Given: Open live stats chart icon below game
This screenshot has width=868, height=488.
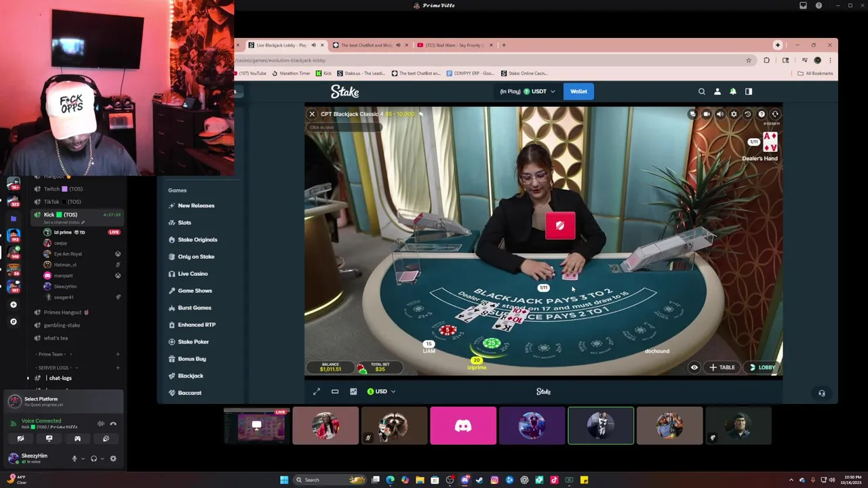Looking at the screenshot, I should (353, 391).
